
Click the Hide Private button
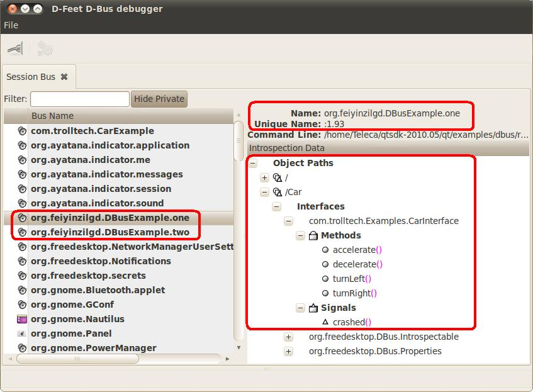click(x=159, y=99)
